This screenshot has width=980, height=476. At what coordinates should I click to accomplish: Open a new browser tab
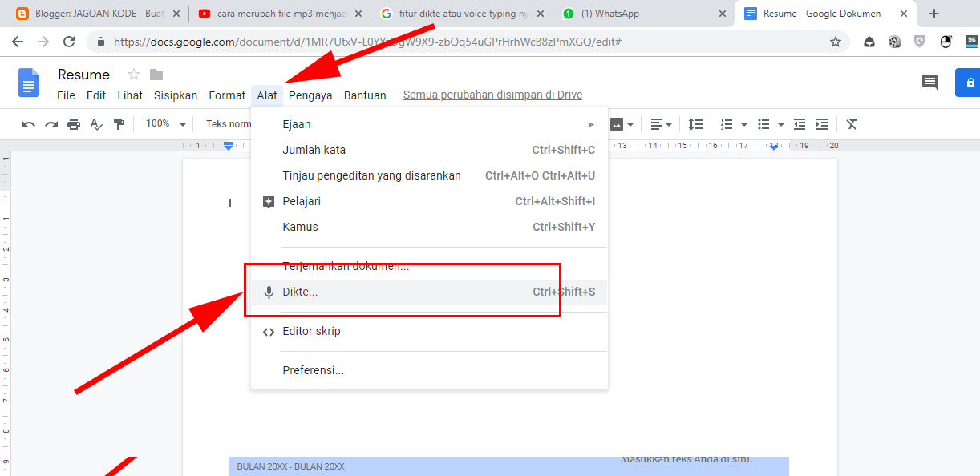click(x=933, y=14)
